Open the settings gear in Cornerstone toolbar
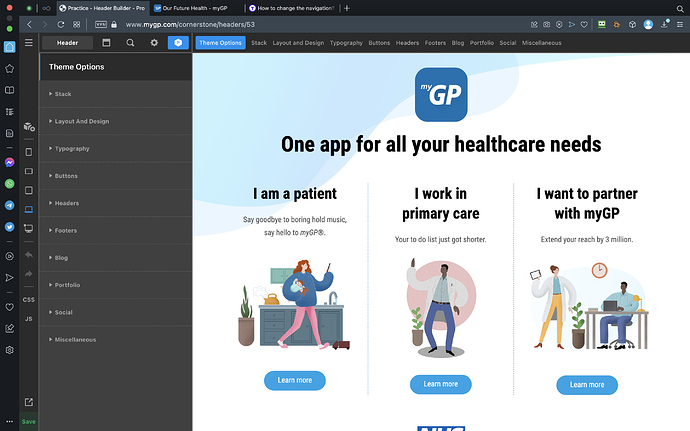The width and height of the screenshot is (690, 431). click(x=154, y=43)
